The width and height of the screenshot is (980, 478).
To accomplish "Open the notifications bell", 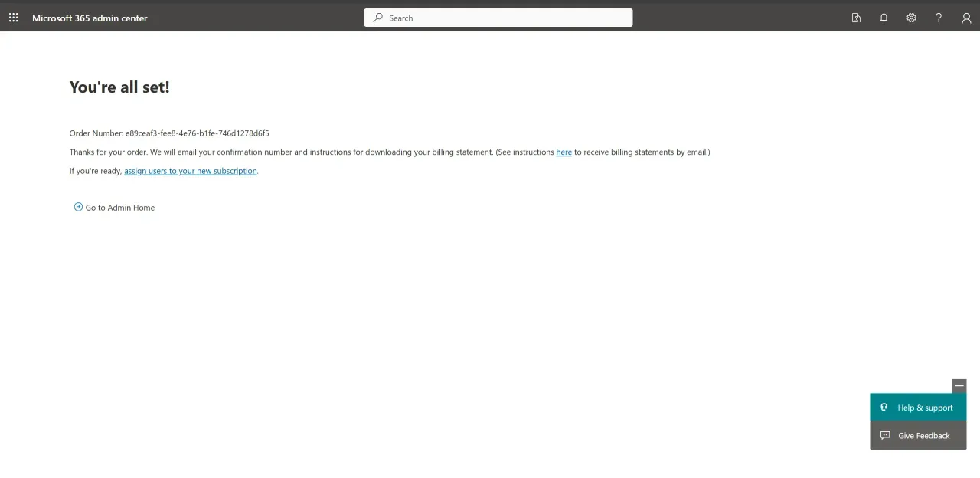I will tap(884, 18).
